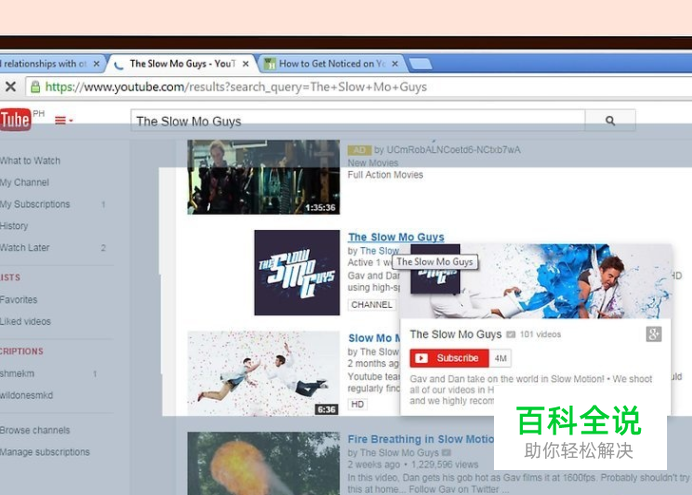Click Manage subscriptions link
692x495 pixels.
click(x=45, y=452)
